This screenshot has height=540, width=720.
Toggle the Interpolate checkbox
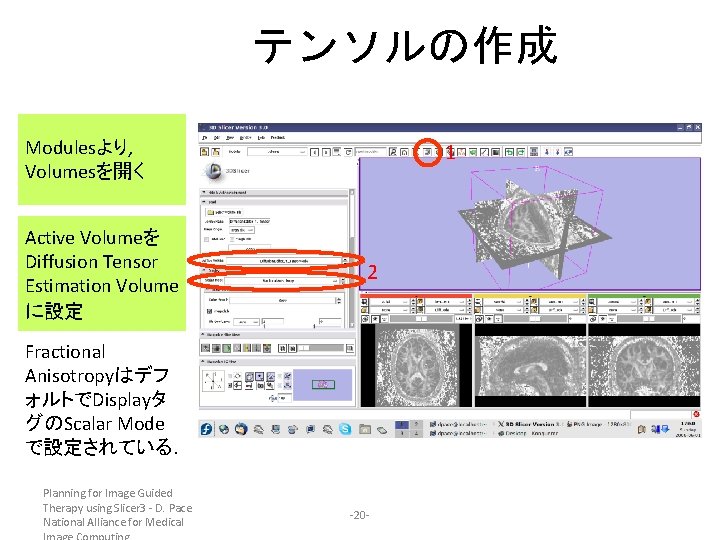(x=210, y=311)
